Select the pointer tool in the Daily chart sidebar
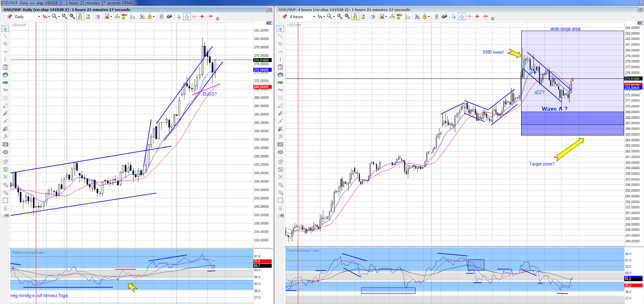Image resolution: width=644 pixels, height=304 pixels. point(5,29)
